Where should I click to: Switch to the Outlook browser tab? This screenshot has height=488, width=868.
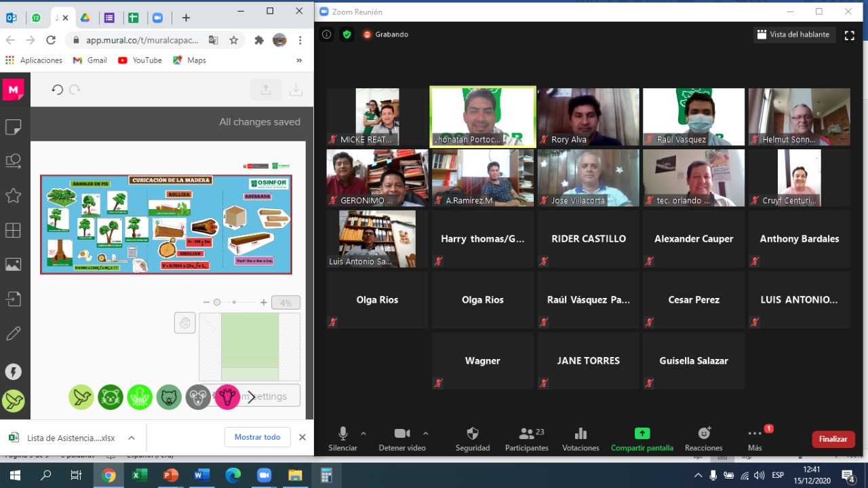point(12,18)
